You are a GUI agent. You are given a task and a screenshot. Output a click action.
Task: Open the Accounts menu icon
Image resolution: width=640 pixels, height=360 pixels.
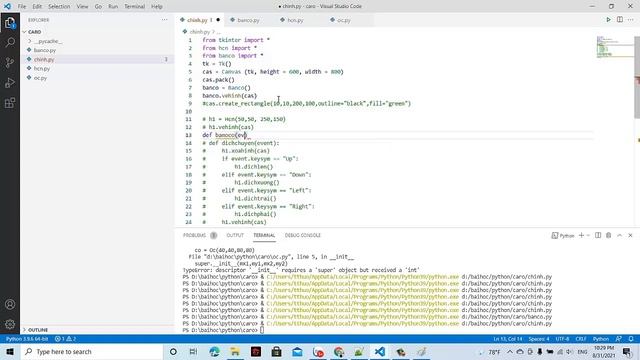(x=10, y=304)
